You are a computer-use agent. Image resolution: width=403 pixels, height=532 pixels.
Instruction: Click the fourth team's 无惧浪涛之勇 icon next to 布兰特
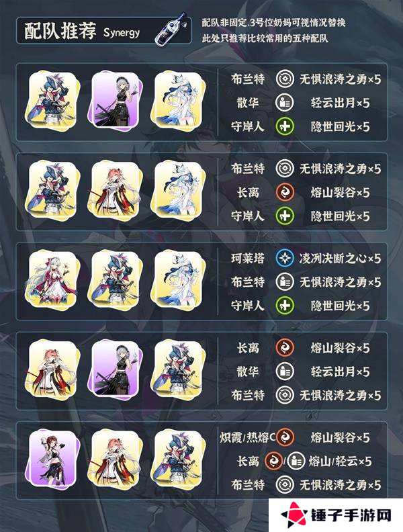point(285,395)
